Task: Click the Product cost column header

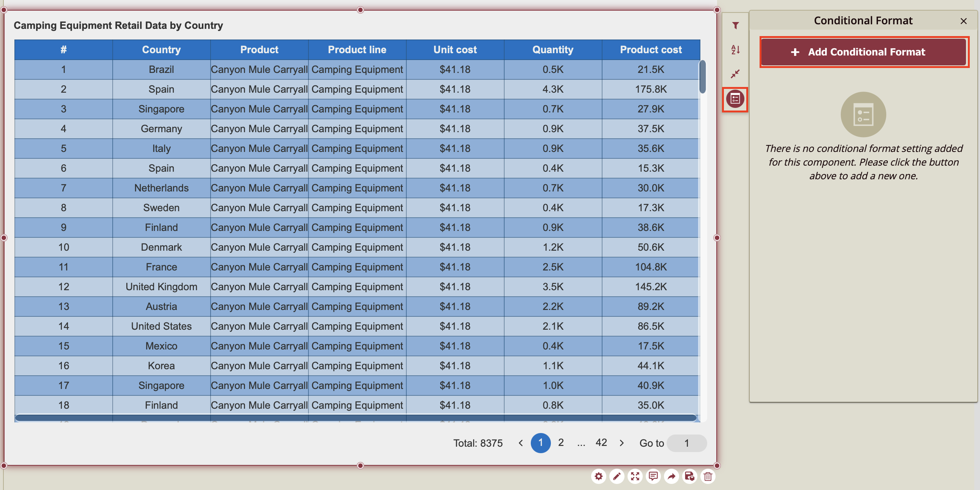Action: (x=651, y=49)
